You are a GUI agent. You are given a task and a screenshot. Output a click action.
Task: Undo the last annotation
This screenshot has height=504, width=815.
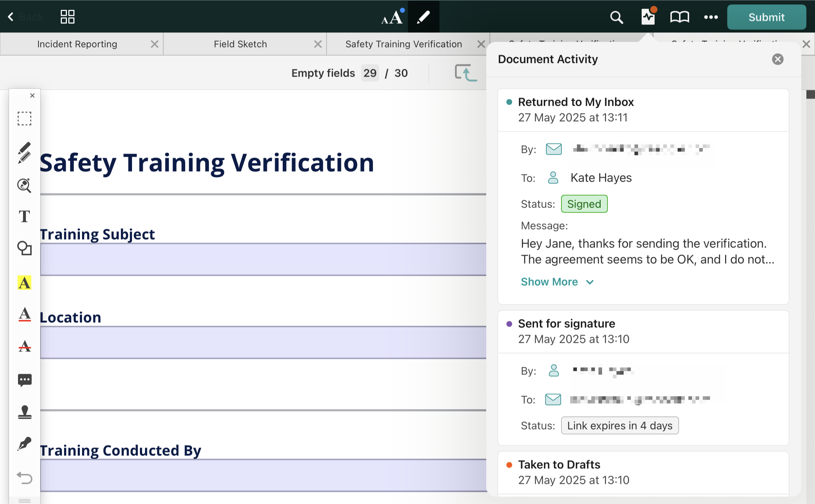[24, 478]
